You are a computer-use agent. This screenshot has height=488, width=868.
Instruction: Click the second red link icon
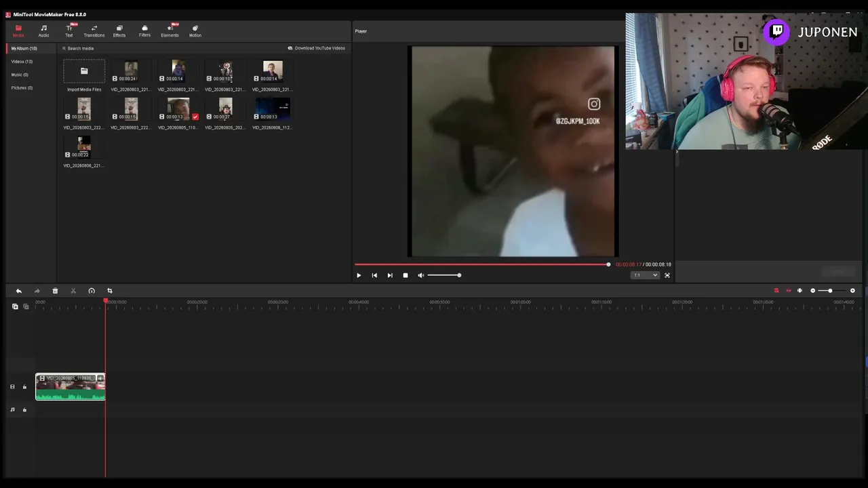point(788,291)
